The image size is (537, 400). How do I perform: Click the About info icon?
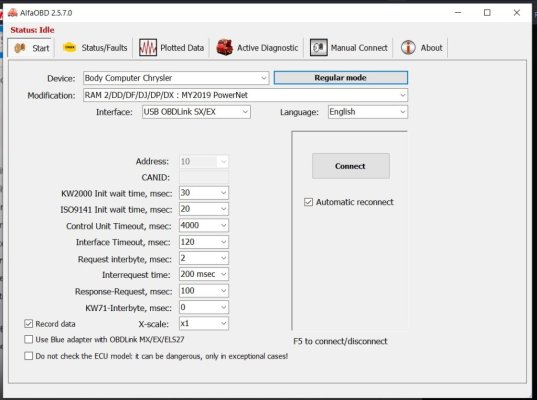(x=408, y=48)
